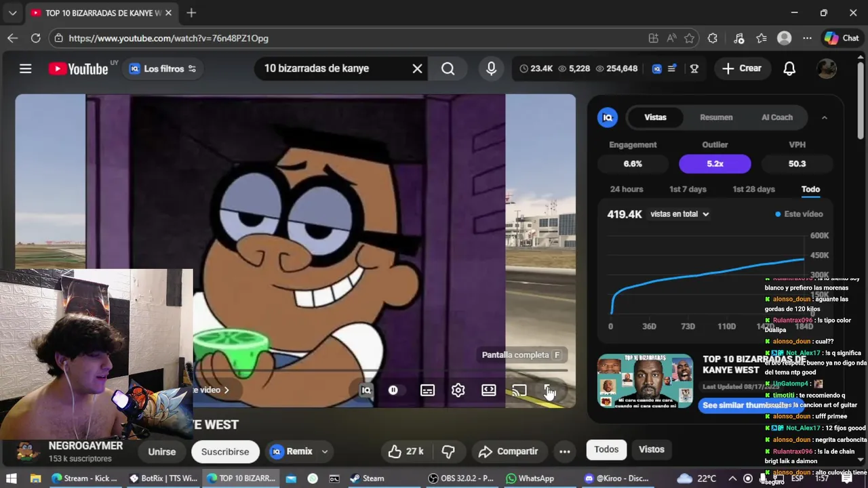Open Copilot Chat in Edge
This screenshot has height=488, width=868.
pyautogui.click(x=842, y=39)
